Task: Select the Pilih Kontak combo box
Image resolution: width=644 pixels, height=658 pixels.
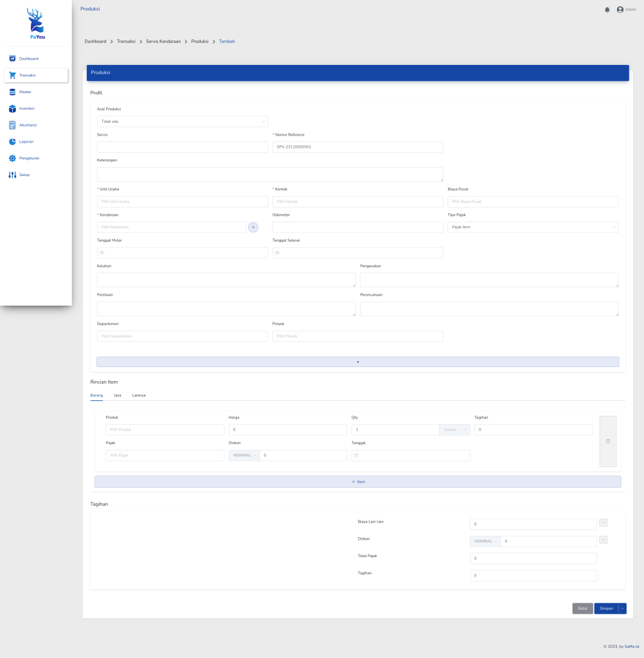Action: pos(358,202)
